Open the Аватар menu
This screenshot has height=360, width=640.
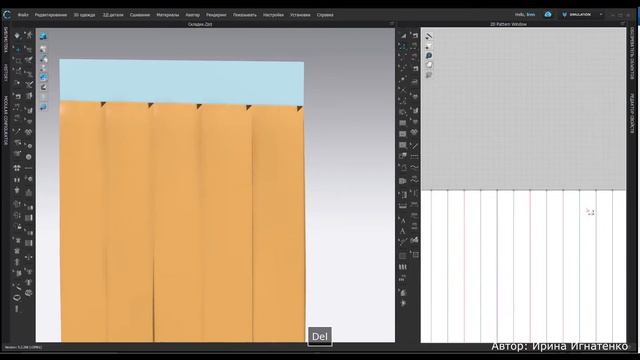193,15
